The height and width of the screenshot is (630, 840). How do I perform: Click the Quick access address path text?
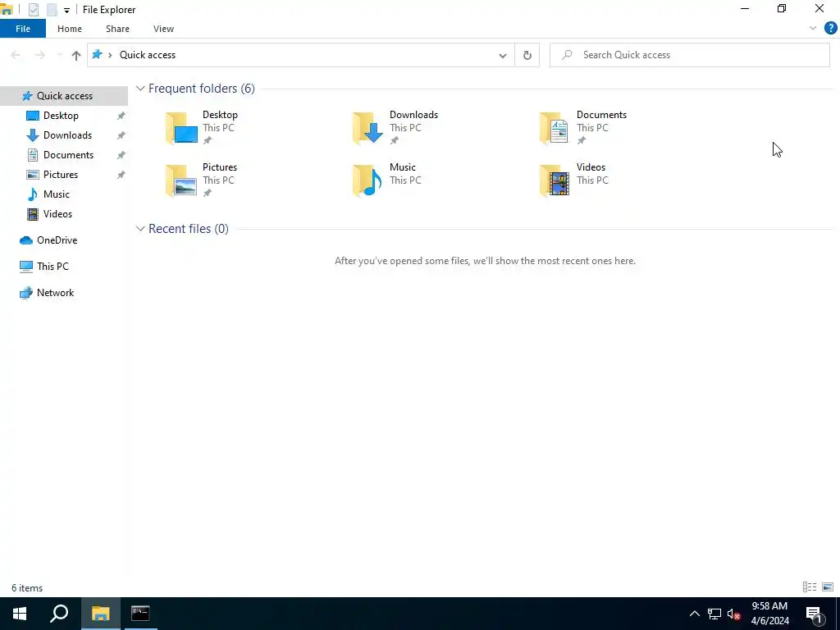[148, 55]
